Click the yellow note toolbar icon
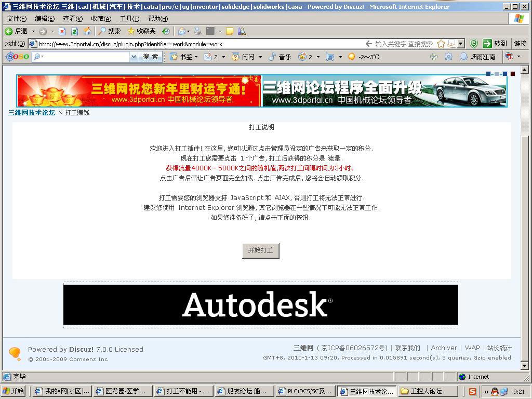Screen dimensions: 532x399 coord(230,31)
